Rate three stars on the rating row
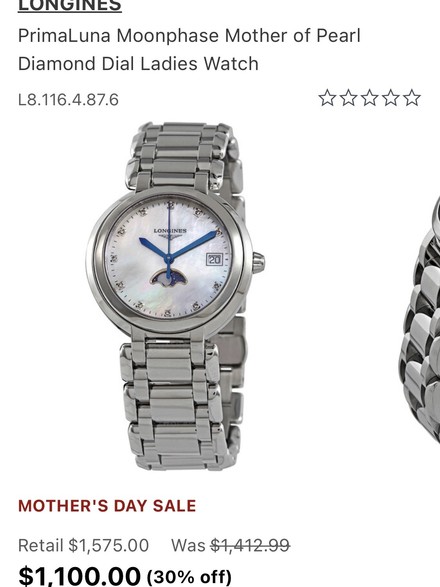 pyautogui.click(x=370, y=98)
